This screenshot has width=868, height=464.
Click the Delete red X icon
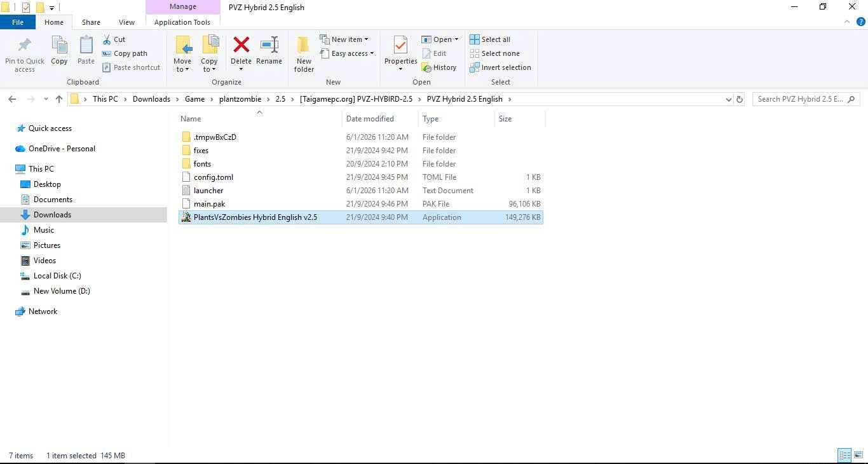tap(241, 46)
